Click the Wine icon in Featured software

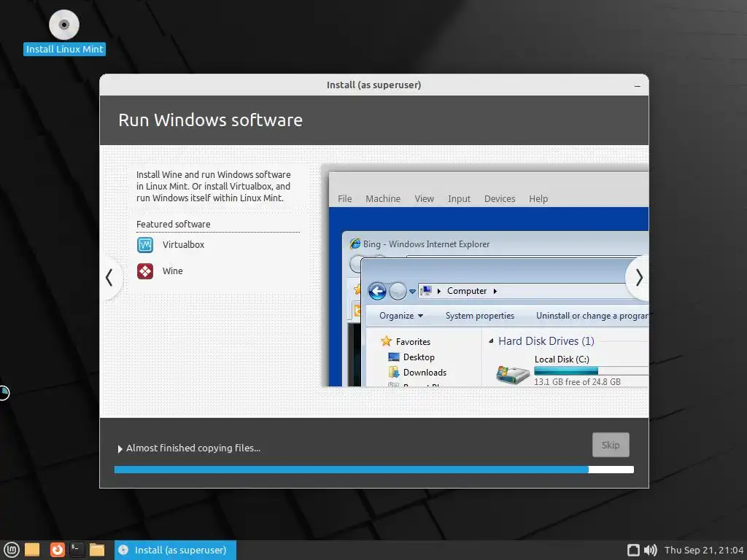click(145, 271)
